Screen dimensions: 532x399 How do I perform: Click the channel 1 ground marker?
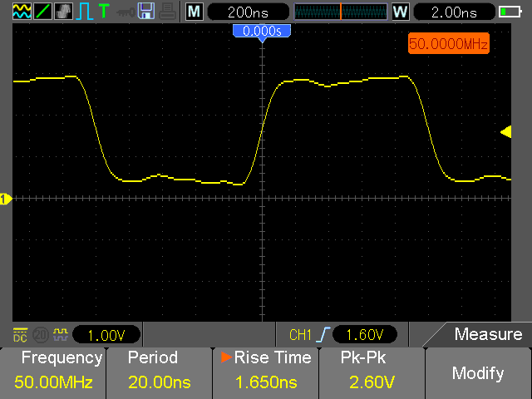click(x=6, y=199)
